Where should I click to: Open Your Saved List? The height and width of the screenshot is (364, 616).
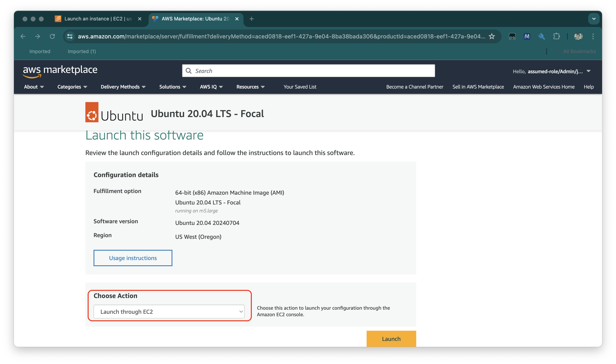point(300,87)
